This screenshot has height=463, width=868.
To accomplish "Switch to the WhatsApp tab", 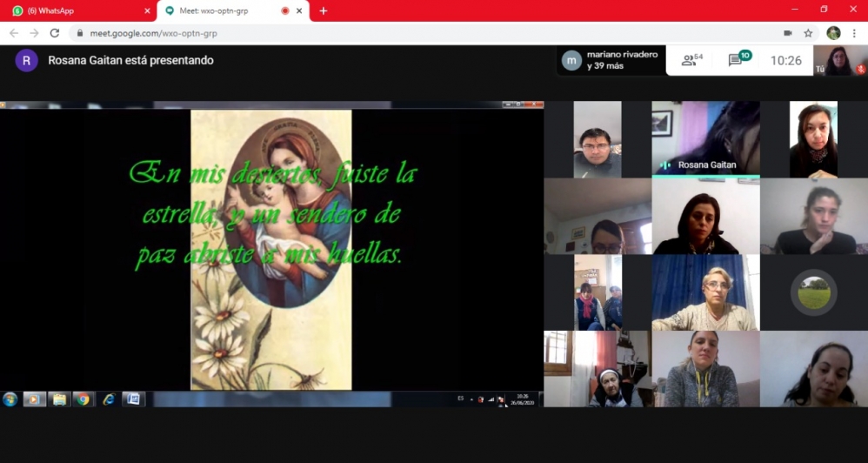I will 74,10.
